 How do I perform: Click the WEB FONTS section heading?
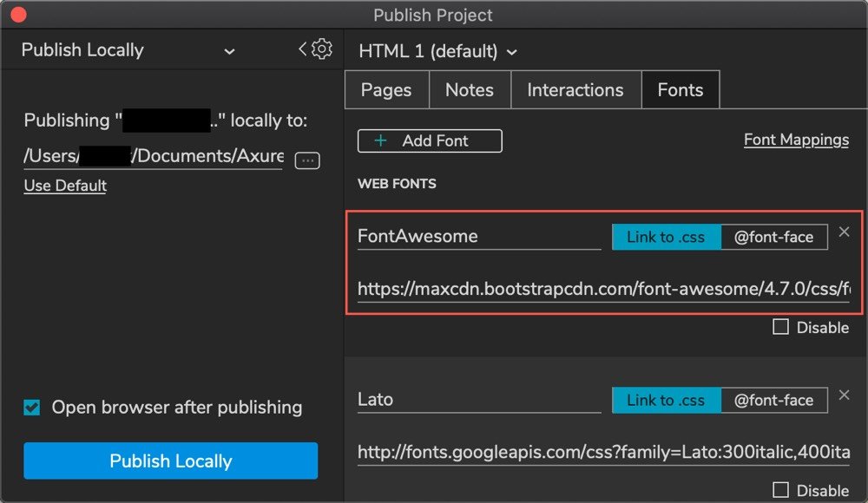(x=397, y=184)
